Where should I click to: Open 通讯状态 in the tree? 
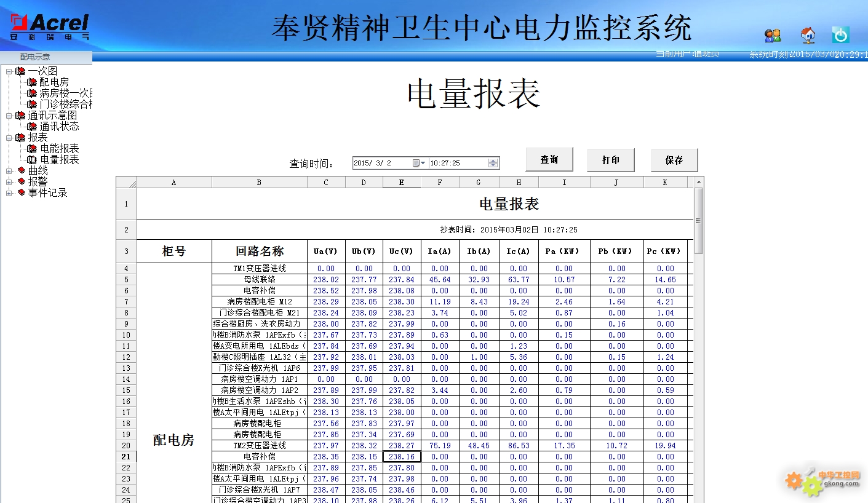[x=59, y=126]
